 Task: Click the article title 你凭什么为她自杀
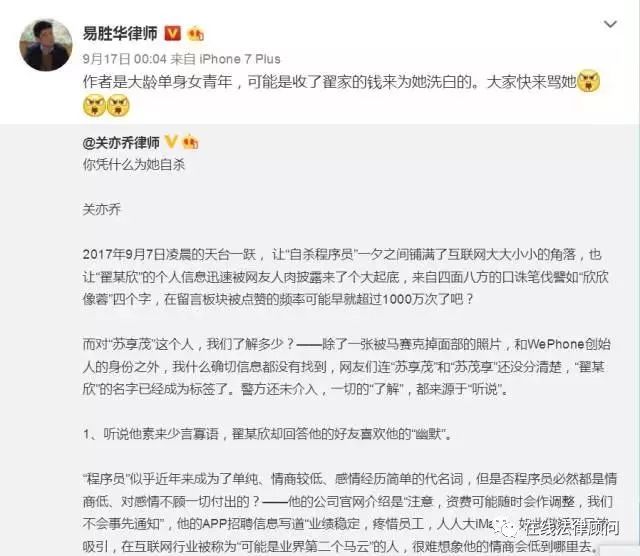tap(134, 165)
